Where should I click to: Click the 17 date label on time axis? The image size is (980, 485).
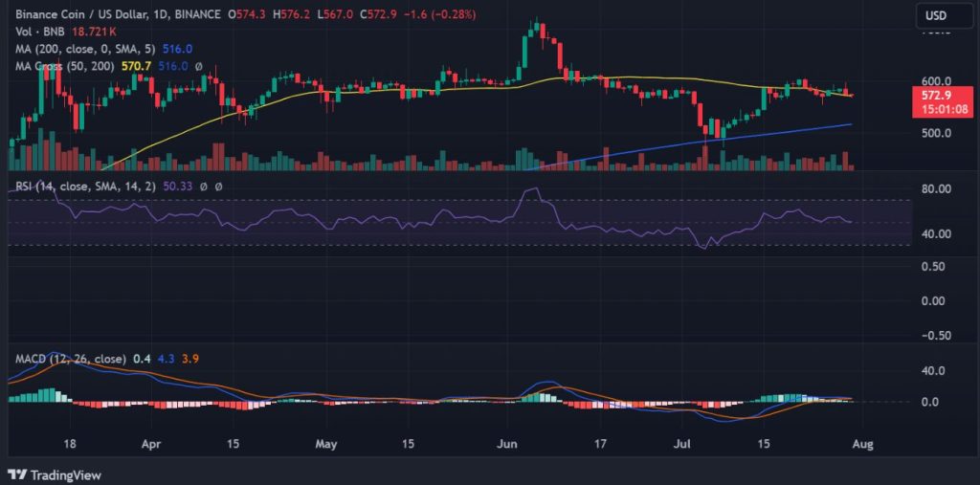point(600,445)
